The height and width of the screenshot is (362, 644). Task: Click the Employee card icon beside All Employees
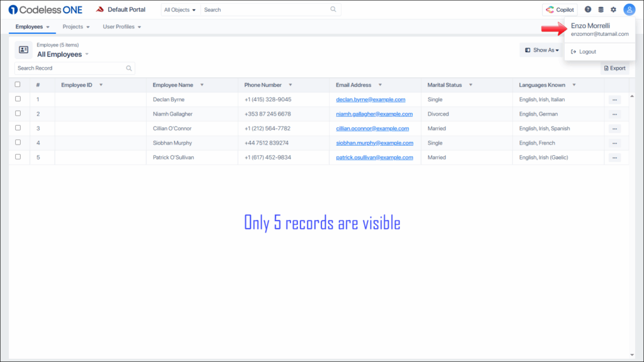(23, 50)
